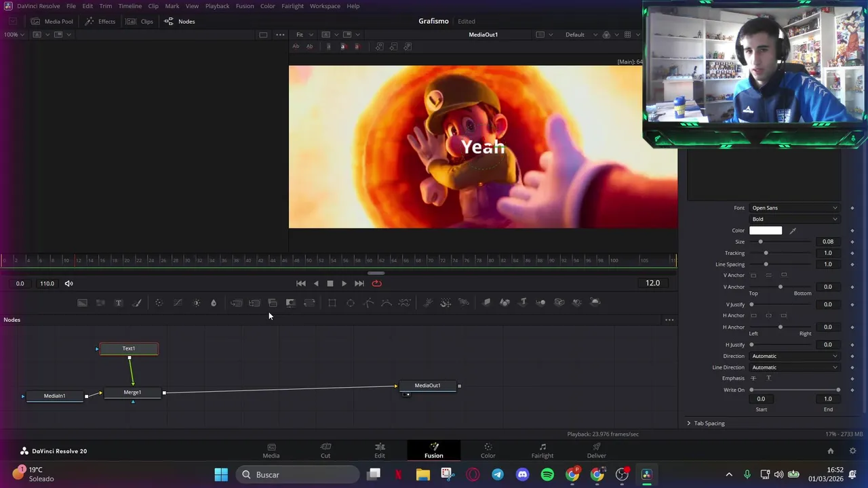Image resolution: width=868 pixels, height=488 pixels.
Task: Open the Line Direction Automatic dropdown
Action: point(794,367)
